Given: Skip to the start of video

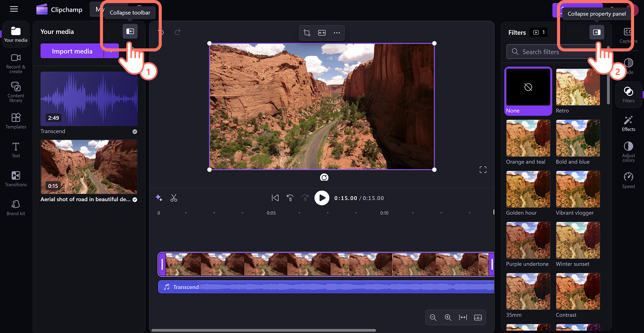Looking at the screenshot, I should [275, 198].
